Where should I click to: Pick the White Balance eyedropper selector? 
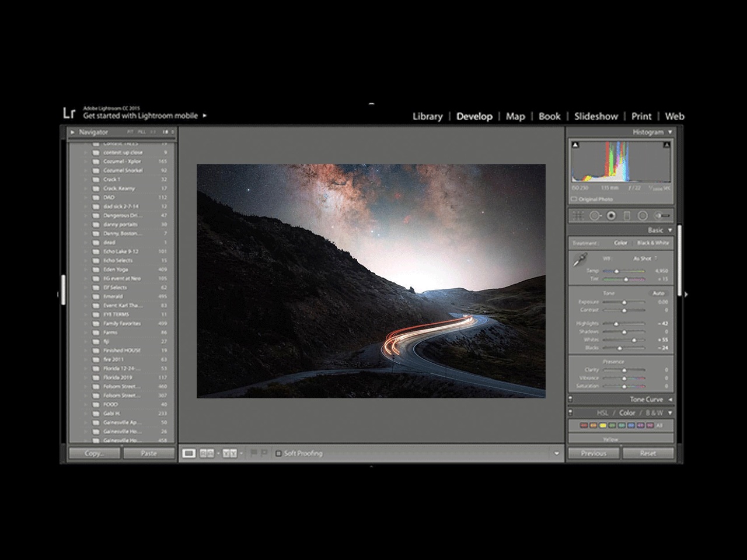[579, 260]
